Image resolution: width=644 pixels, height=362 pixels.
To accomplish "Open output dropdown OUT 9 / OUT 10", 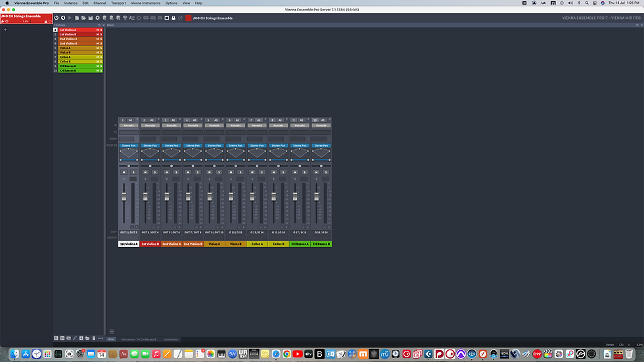I will tap(214, 233).
